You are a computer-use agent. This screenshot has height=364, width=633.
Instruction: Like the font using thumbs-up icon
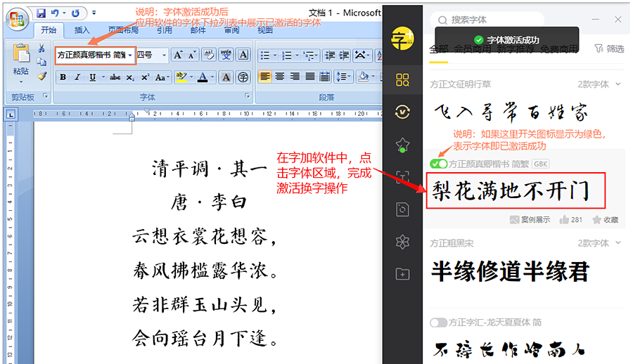[564, 220]
